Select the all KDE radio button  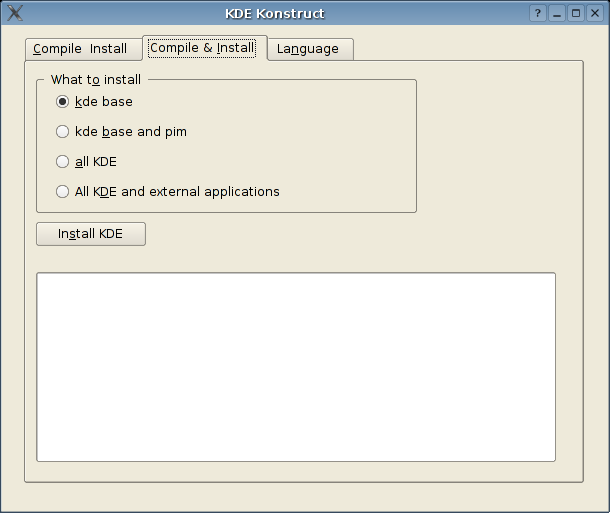[86, 161]
